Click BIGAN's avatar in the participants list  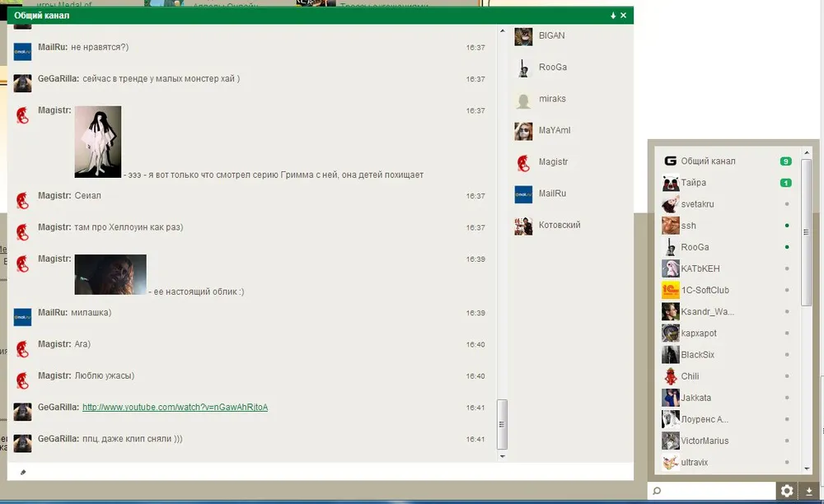tap(523, 36)
